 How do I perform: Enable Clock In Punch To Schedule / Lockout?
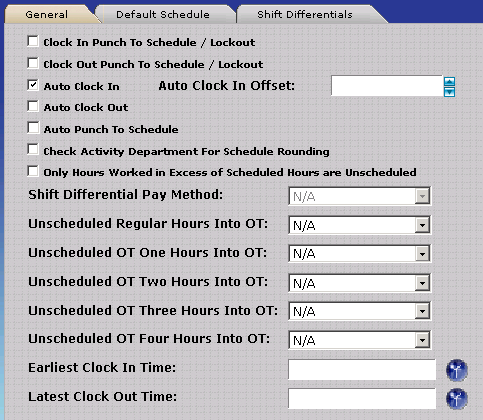[33, 41]
